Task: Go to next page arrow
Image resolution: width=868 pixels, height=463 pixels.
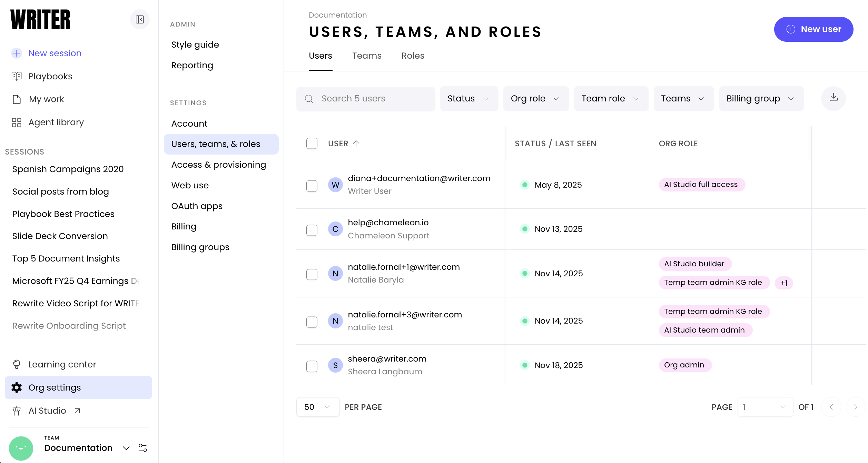Action: coord(856,407)
